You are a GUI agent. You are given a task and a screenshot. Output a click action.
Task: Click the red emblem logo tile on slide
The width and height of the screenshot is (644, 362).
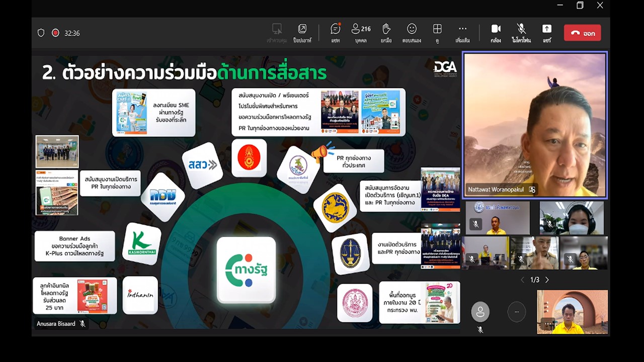coord(249,157)
